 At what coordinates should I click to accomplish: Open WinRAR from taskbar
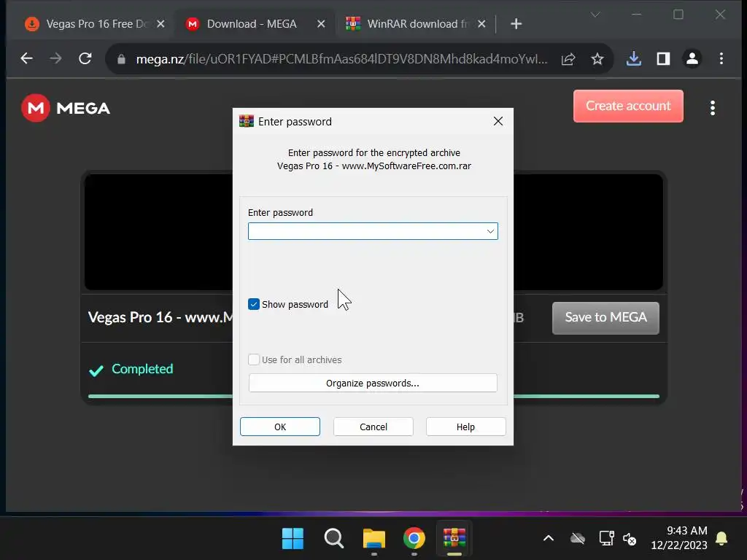pyautogui.click(x=454, y=539)
